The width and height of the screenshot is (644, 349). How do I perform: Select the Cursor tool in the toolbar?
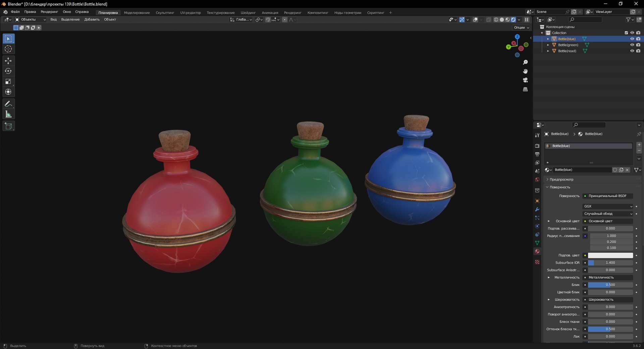(x=8, y=49)
